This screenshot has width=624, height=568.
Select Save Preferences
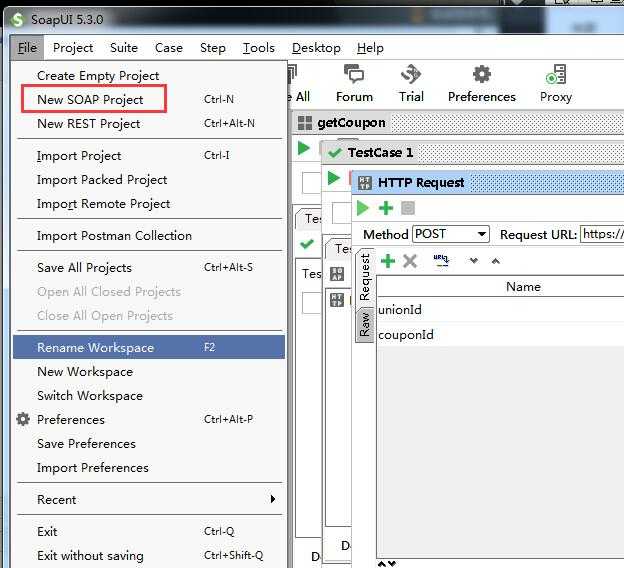tap(149, 443)
